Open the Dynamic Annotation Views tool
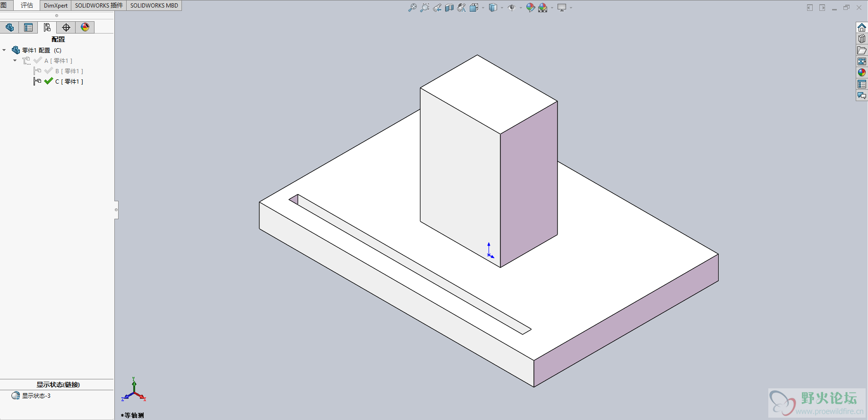The width and height of the screenshot is (868, 420). point(462,8)
